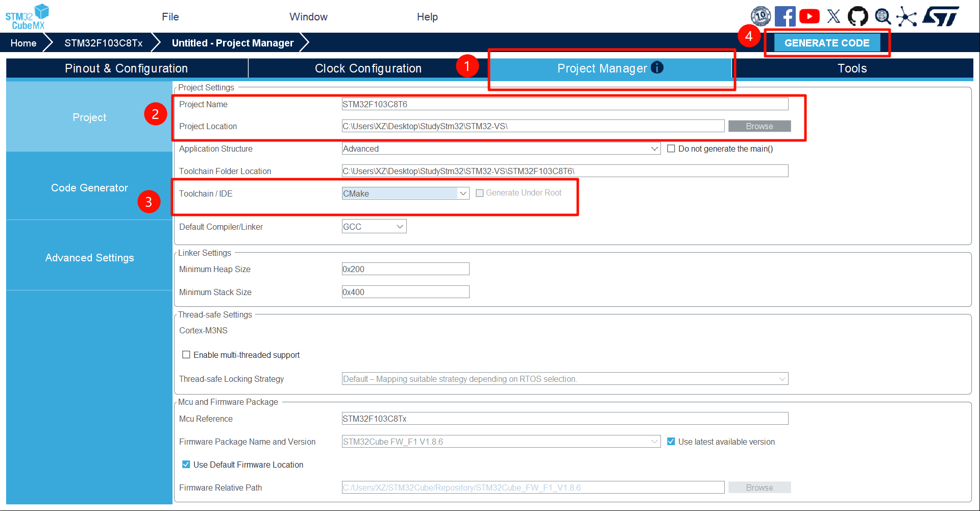Open the Code Generator side section
Screen dimensions: 980x511
(89, 187)
